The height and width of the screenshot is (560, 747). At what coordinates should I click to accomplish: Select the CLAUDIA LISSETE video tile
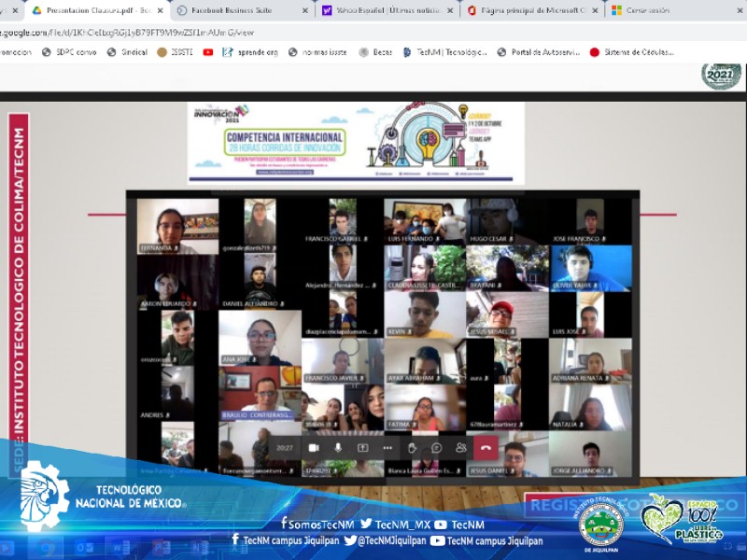click(425, 268)
